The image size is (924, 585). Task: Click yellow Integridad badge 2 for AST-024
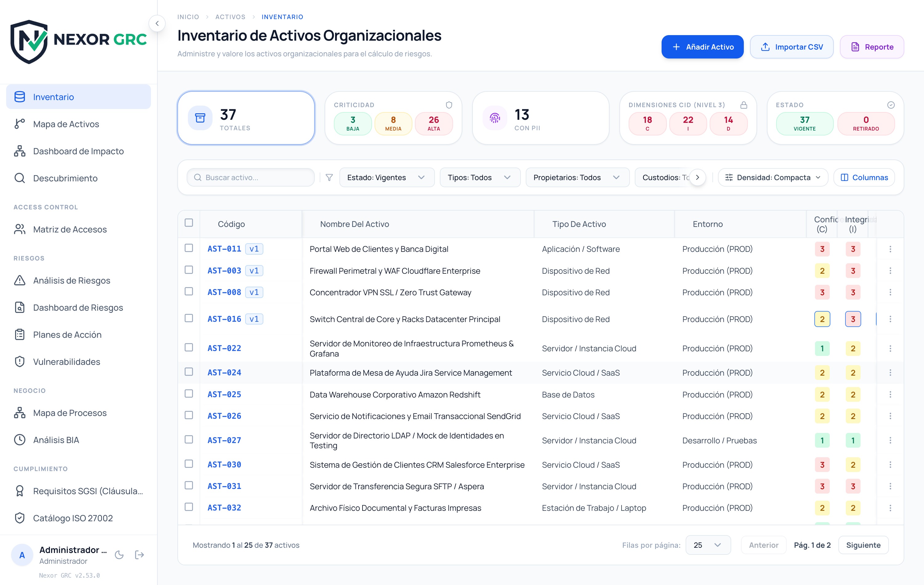pyautogui.click(x=853, y=373)
